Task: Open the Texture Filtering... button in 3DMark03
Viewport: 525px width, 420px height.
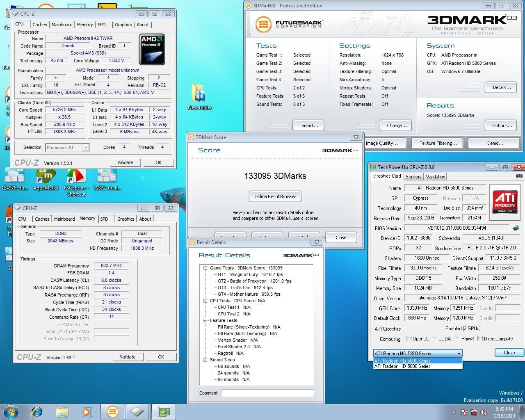Action: point(438,143)
